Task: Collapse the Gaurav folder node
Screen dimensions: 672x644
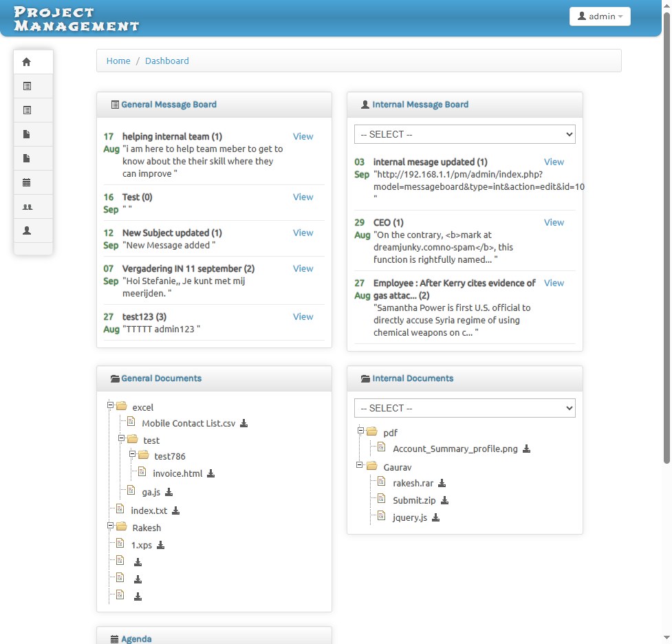Action: click(359, 465)
